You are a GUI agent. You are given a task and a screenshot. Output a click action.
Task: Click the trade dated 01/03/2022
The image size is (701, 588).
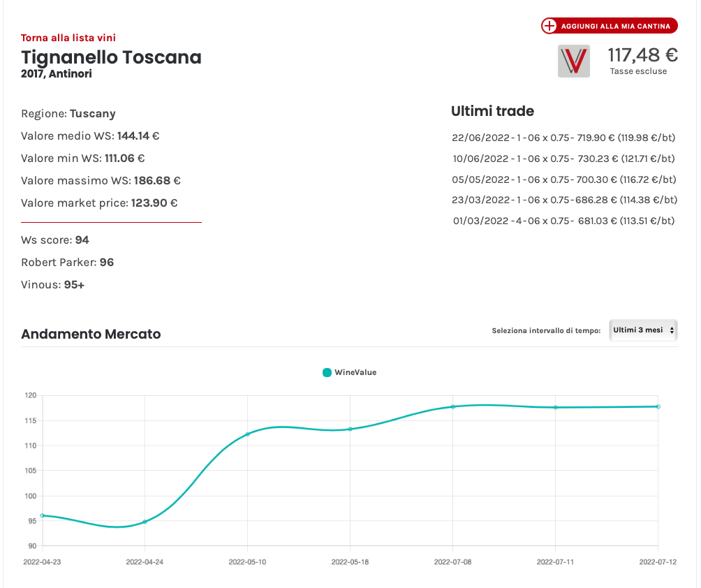click(563, 221)
